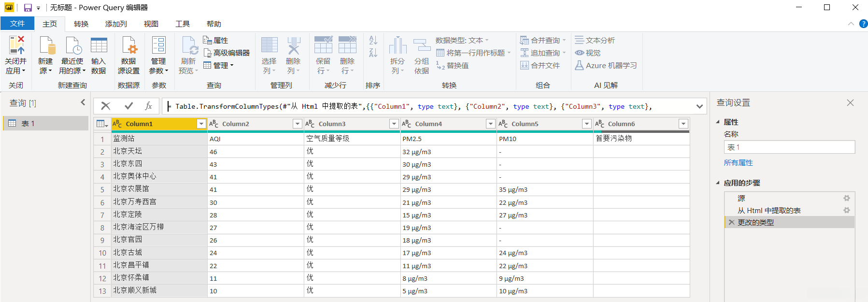Collapse the 查询 pane with arrow
Viewport: 868px width, 302px height.
(83, 102)
